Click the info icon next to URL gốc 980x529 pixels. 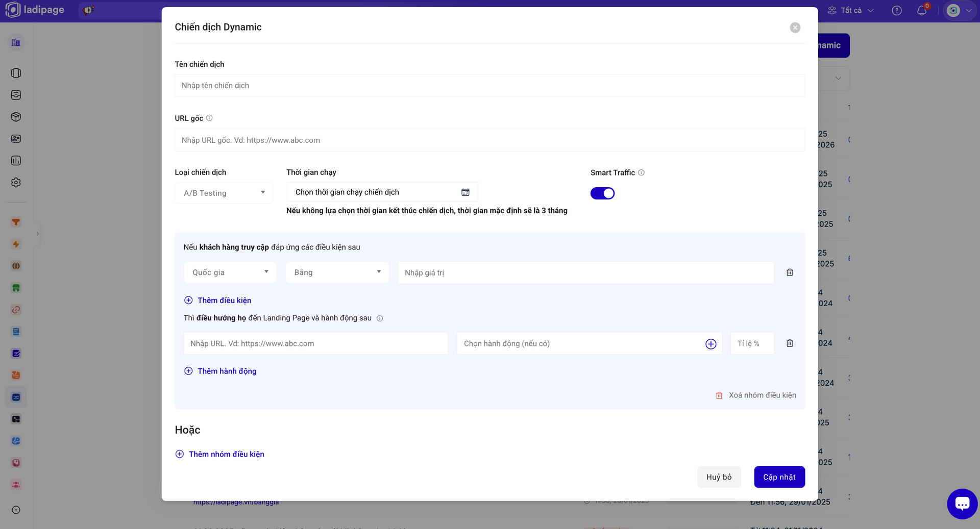209,118
